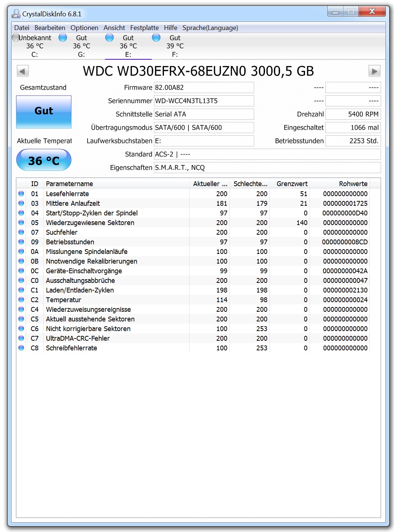The image size is (394, 532).
Task: Open the Bearbeiten menu
Action: [50, 28]
